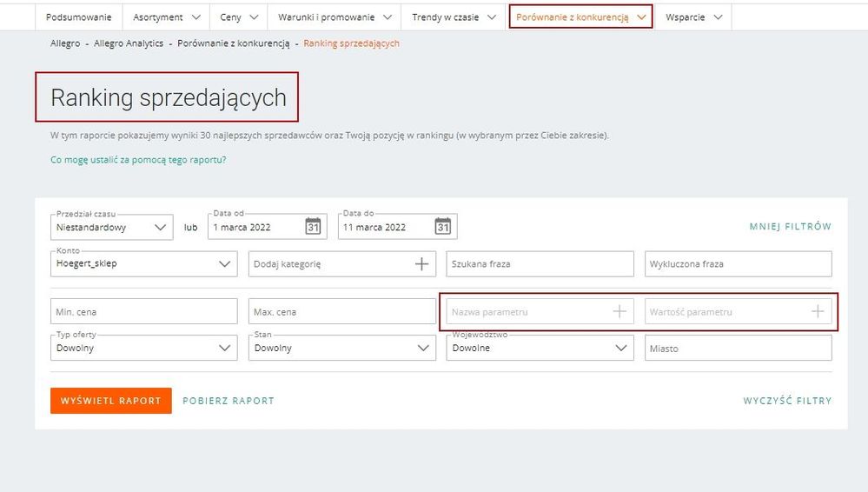868x492 pixels.
Task: Click the Nazwa parametru input field
Action: pyautogui.click(x=540, y=311)
